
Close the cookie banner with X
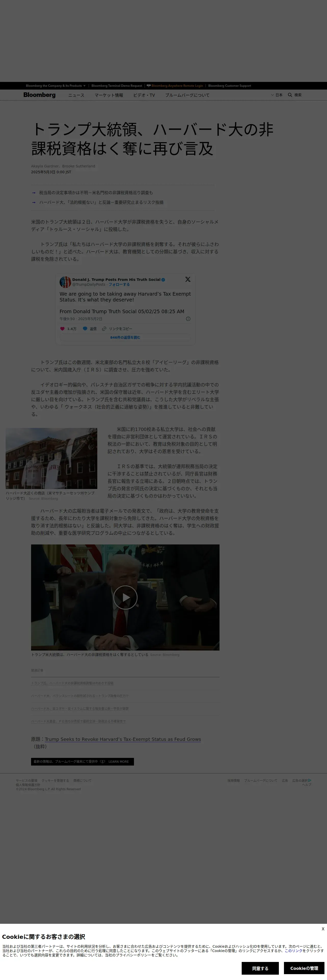(323, 929)
